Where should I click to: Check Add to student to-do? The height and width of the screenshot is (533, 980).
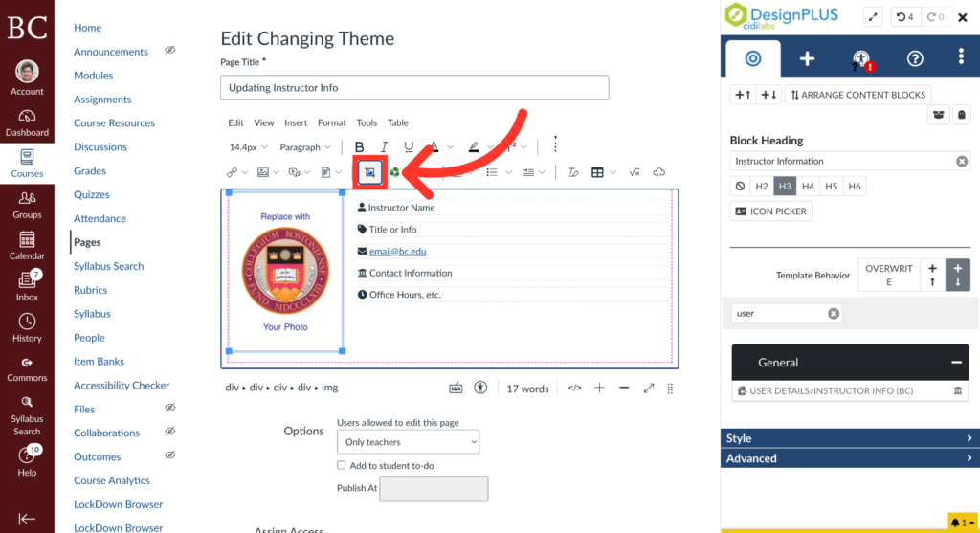pyautogui.click(x=342, y=465)
